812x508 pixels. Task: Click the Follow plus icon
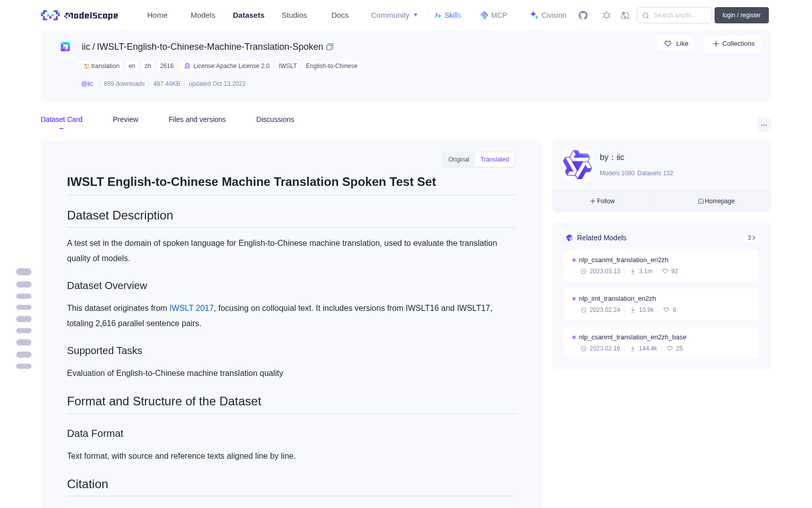593,201
